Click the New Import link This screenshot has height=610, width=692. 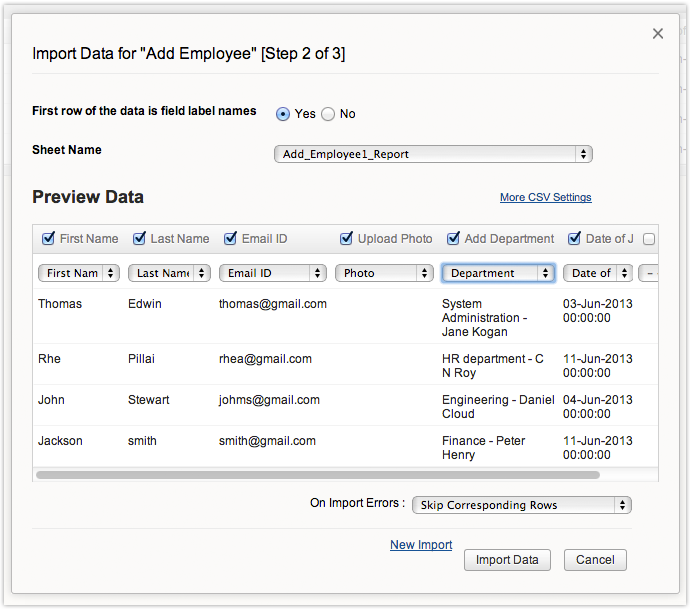421,545
